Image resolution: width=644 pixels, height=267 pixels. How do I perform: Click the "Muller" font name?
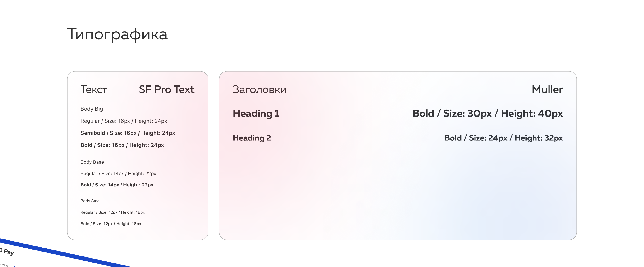[x=547, y=89]
